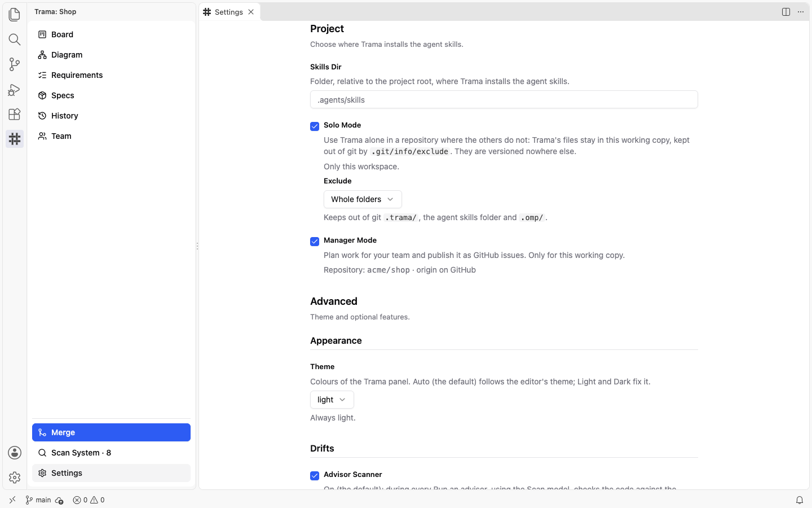Viewport: 812px width, 508px height.
Task: Open Board in the Trama sidebar
Action: 111,34
